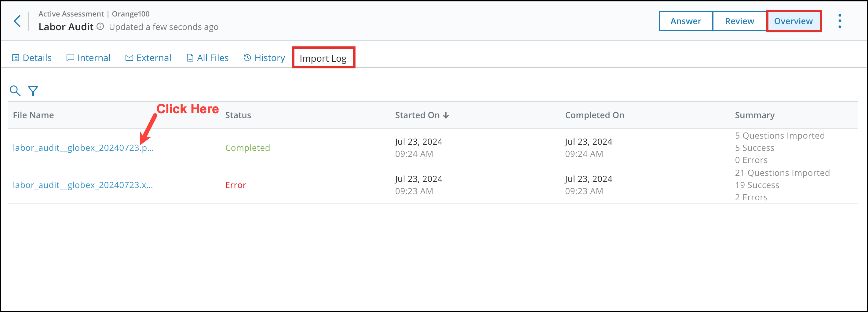The width and height of the screenshot is (868, 312).
Task: Click the Completed status text
Action: click(x=248, y=147)
